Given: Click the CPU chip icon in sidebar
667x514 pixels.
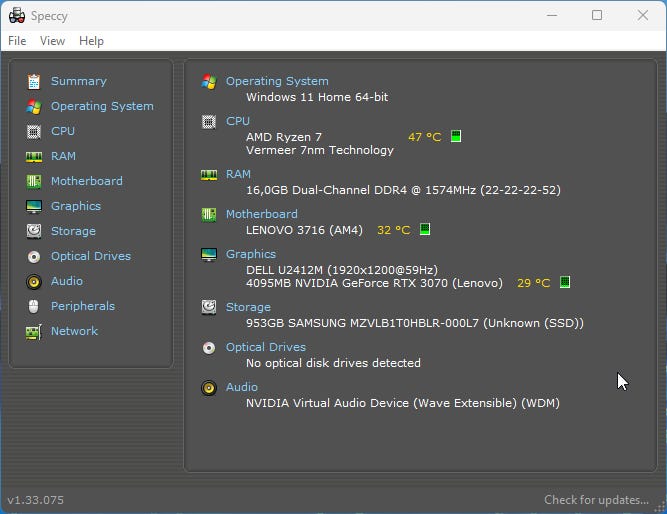Looking at the screenshot, I should (x=34, y=131).
